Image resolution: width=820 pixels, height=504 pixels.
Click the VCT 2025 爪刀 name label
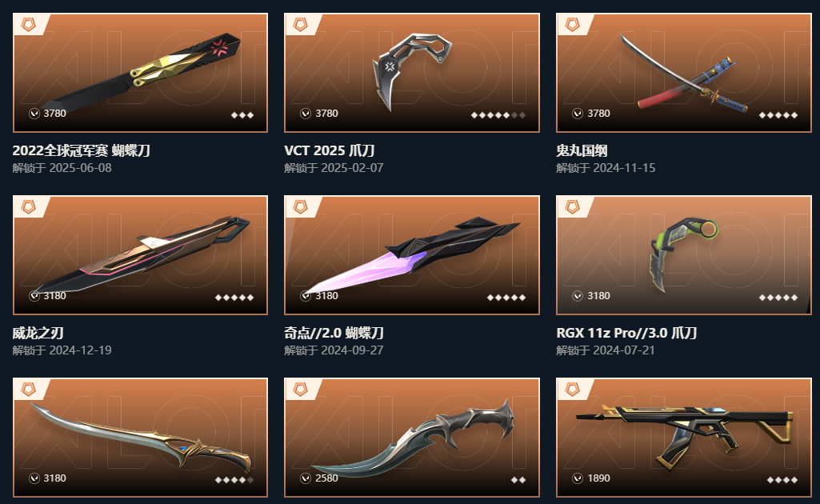point(330,150)
